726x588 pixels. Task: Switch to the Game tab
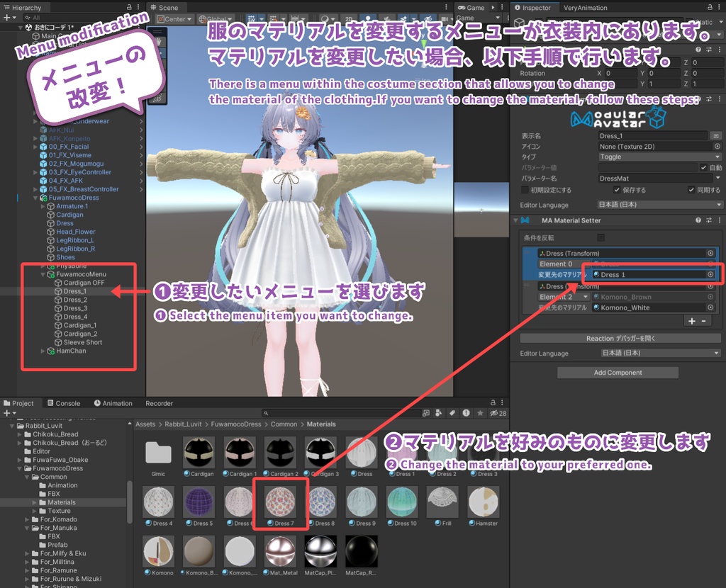coord(471,7)
